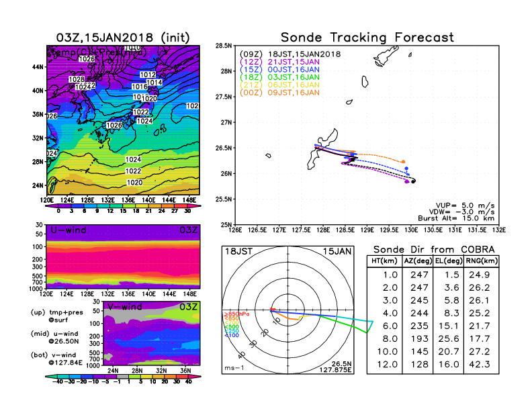Click gray segment of wind color bar
The image size is (532, 411).
pyautogui.click(x=123, y=376)
